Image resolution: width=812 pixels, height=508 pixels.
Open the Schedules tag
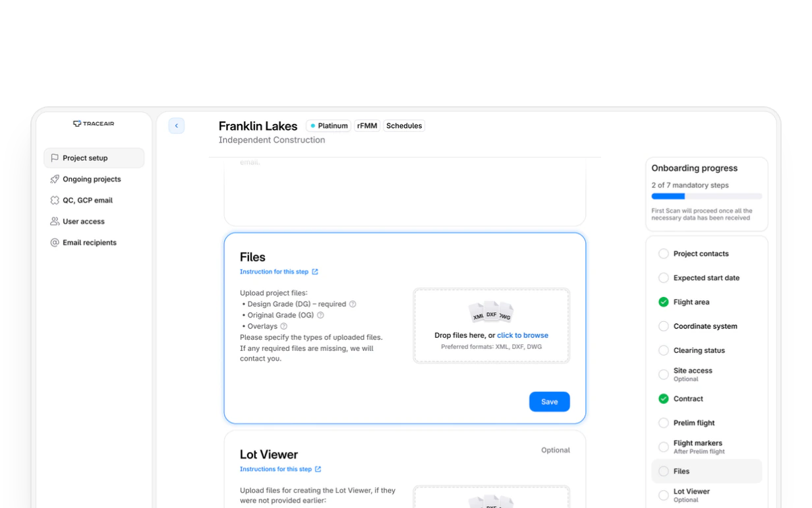[404, 126]
